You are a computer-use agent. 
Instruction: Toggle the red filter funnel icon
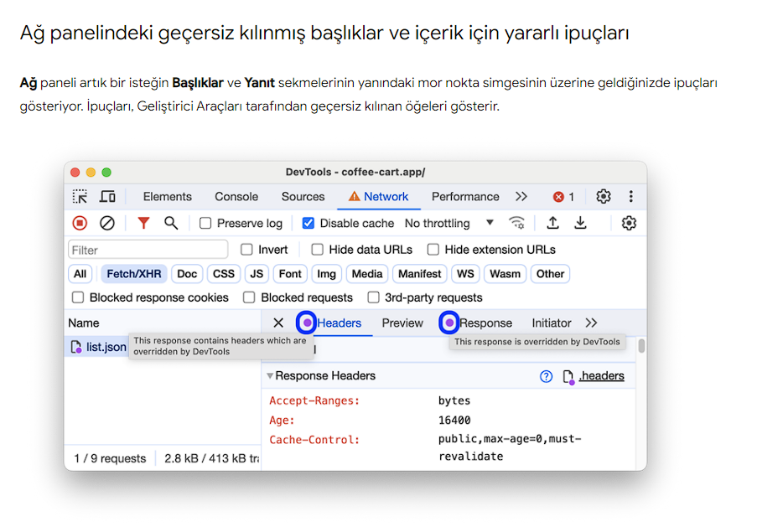[x=143, y=223]
